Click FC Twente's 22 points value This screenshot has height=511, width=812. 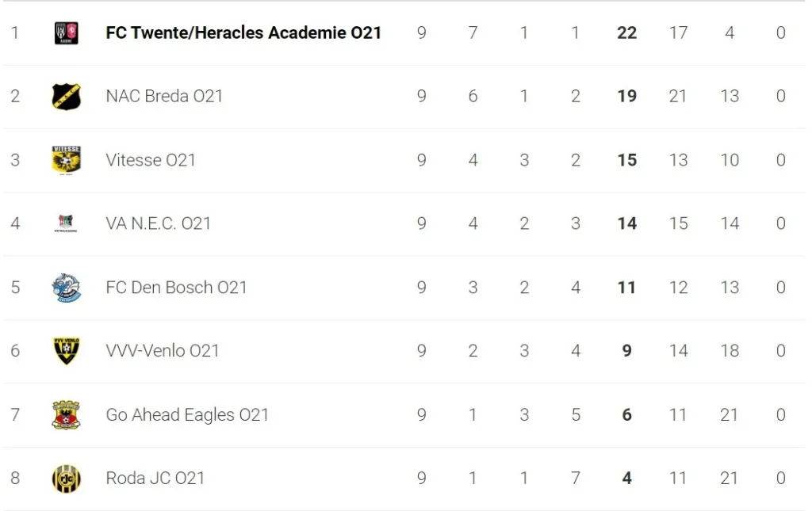tap(626, 32)
